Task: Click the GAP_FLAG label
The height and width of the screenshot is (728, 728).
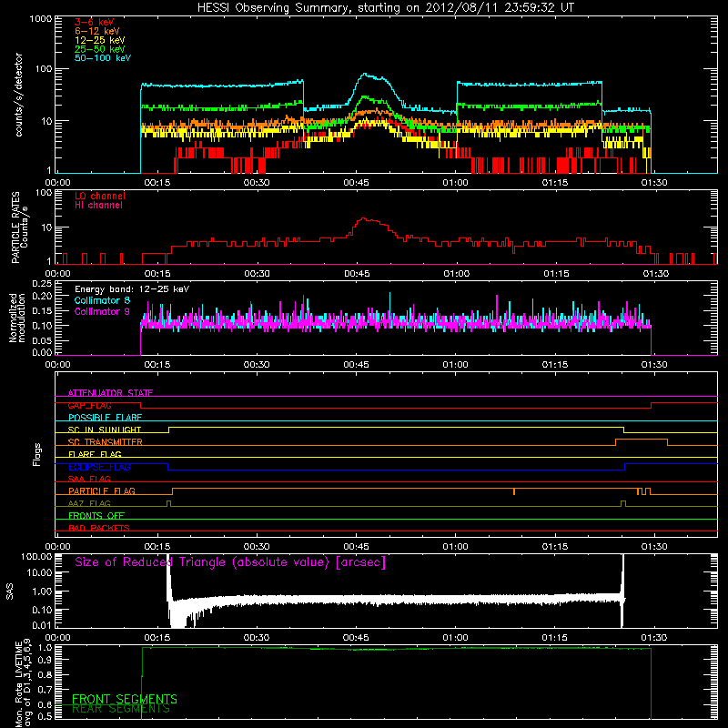Action: point(89,405)
